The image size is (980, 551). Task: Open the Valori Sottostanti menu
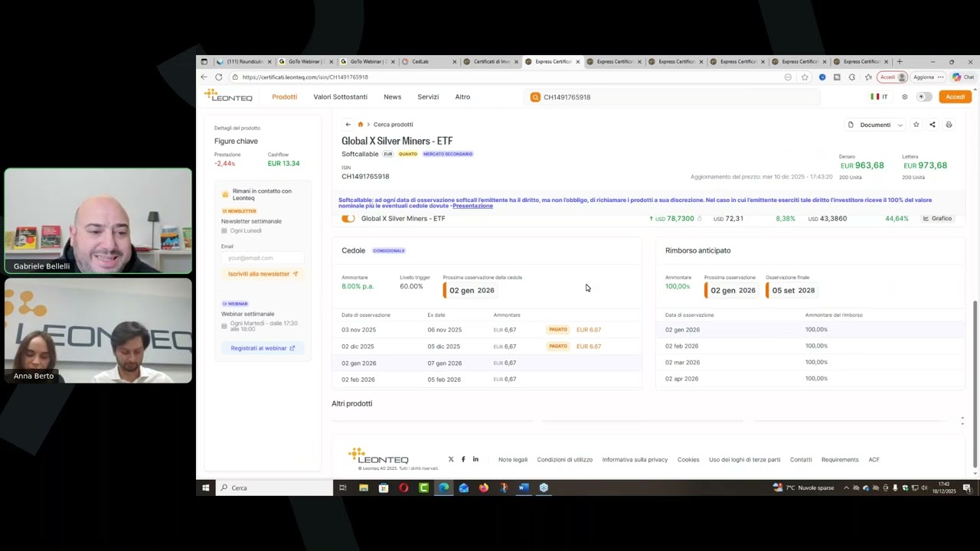click(x=341, y=97)
